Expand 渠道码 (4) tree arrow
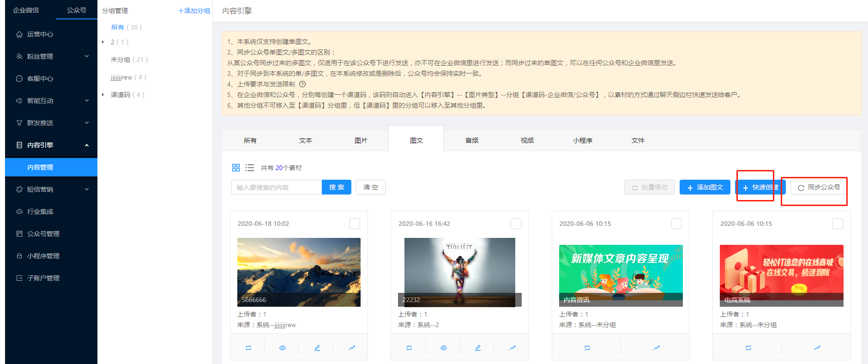Image resolution: width=868 pixels, height=364 pixels. point(103,95)
